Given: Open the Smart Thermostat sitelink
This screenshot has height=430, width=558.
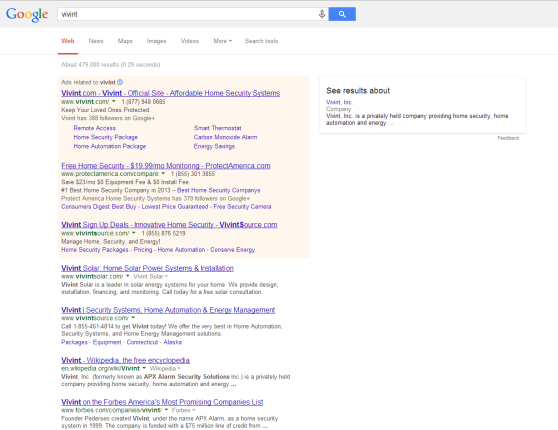Looking at the screenshot, I should point(217,128).
